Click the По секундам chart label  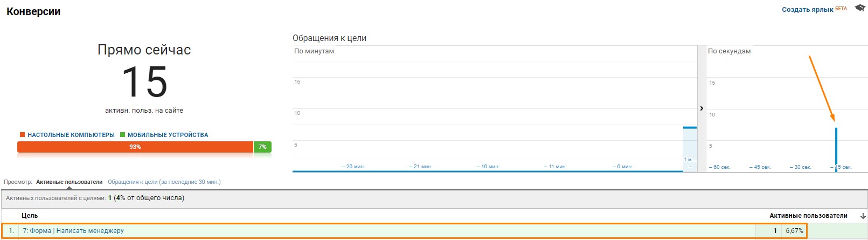(729, 51)
